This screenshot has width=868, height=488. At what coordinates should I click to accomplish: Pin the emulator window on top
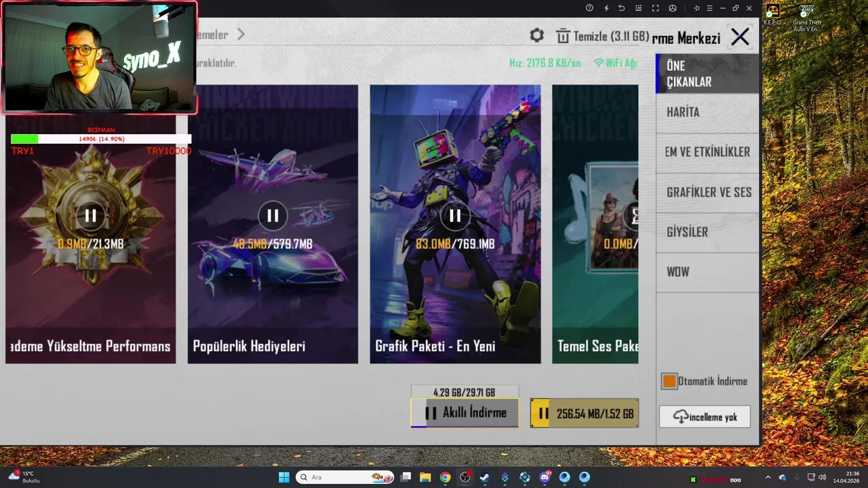pyautogui.click(x=696, y=8)
